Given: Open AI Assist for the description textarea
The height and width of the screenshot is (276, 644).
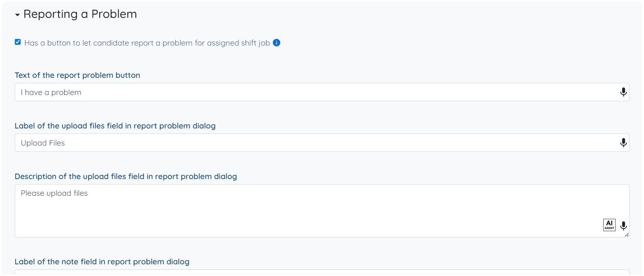Looking at the screenshot, I should 609,225.
